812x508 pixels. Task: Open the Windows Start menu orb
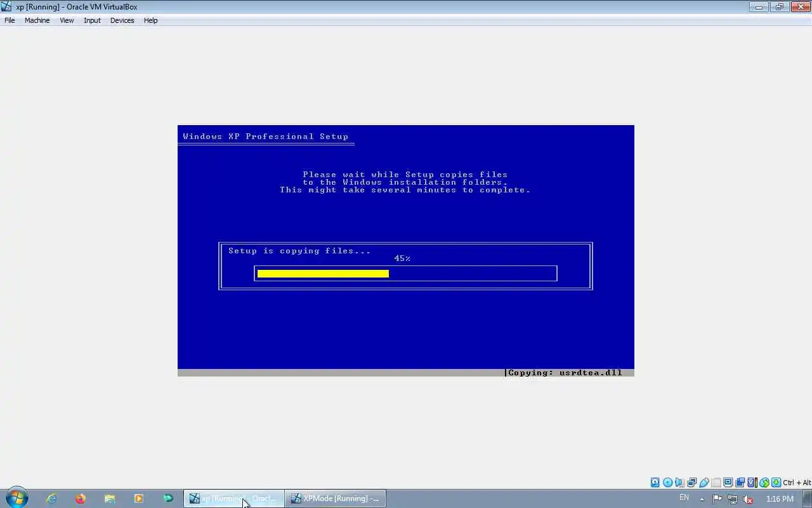[16, 498]
